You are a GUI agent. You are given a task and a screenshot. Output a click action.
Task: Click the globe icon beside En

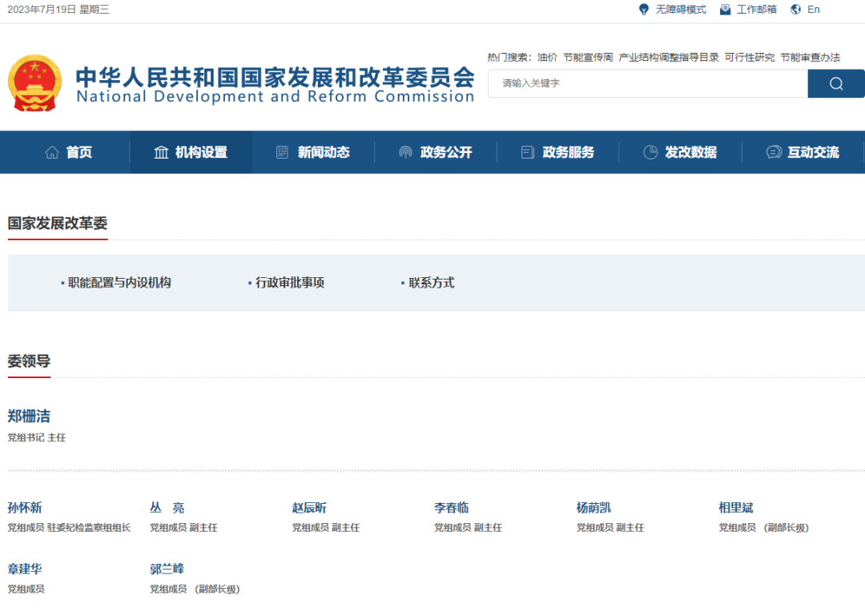click(795, 10)
